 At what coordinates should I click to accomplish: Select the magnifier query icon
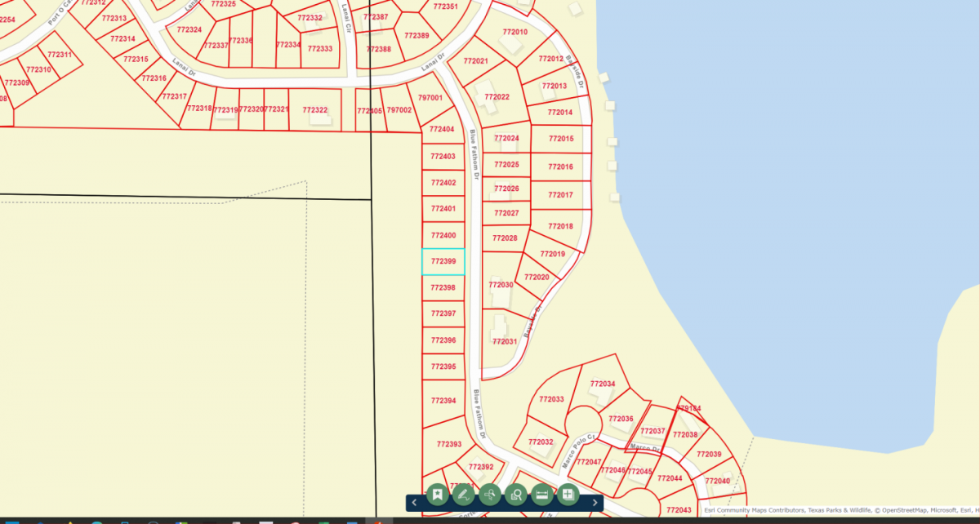(x=514, y=494)
